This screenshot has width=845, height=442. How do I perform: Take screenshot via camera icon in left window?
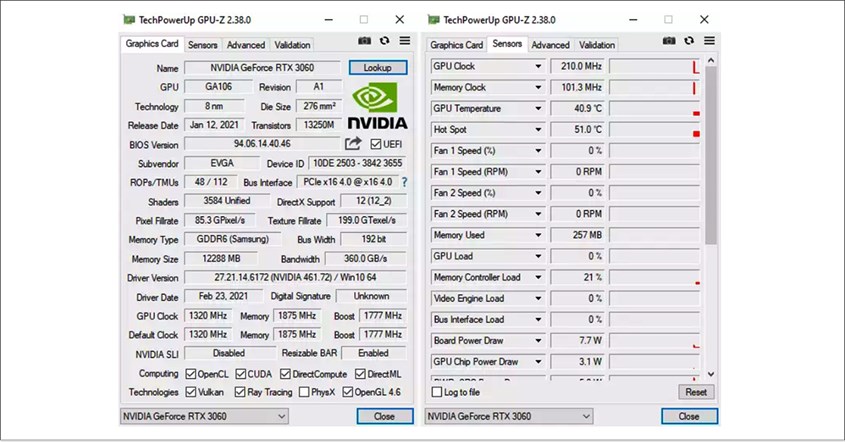pyautogui.click(x=364, y=41)
